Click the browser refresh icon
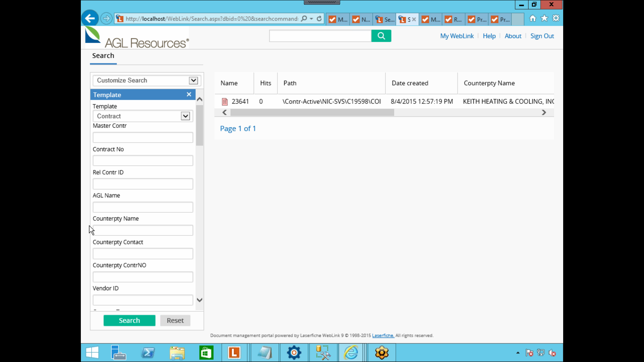This screenshot has height=362, width=644. point(319,19)
